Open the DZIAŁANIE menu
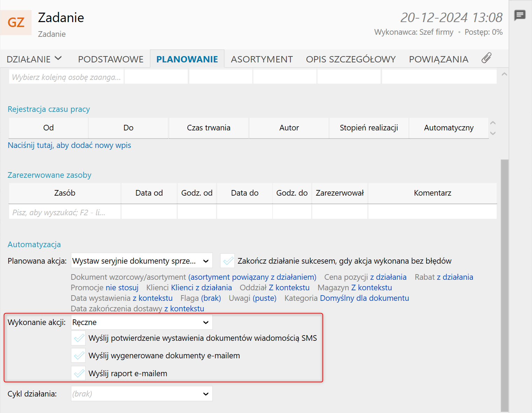 coord(34,59)
